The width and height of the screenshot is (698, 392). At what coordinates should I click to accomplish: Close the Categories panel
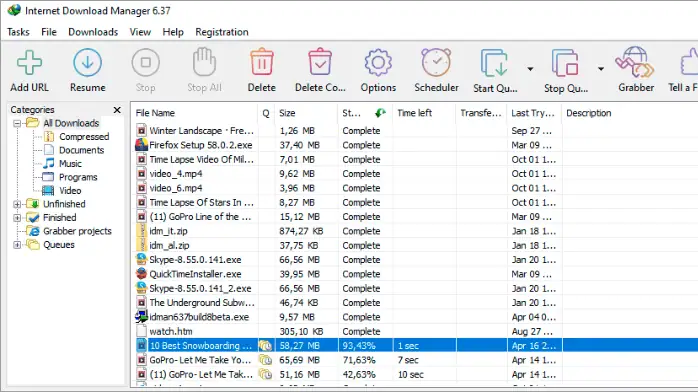coord(117,109)
